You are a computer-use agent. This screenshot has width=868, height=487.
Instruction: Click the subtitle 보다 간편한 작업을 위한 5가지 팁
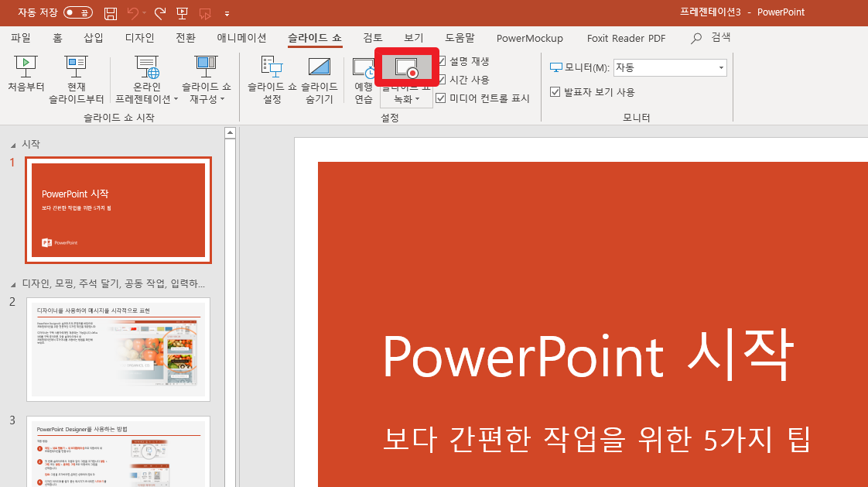click(x=596, y=439)
